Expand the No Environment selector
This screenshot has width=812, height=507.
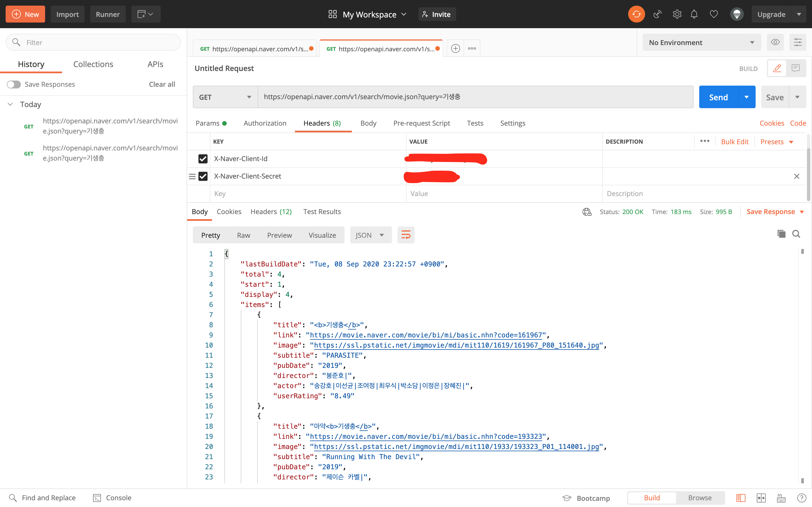click(701, 43)
